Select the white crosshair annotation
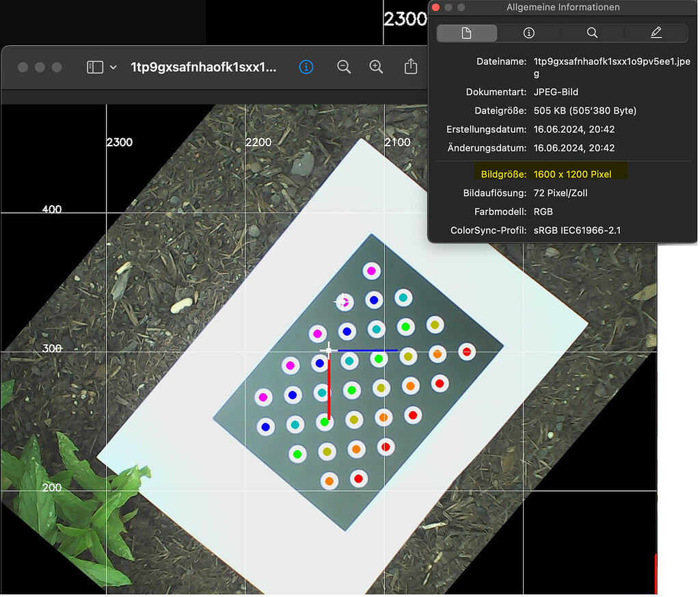The height and width of the screenshot is (597, 700). [x=327, y=349]
